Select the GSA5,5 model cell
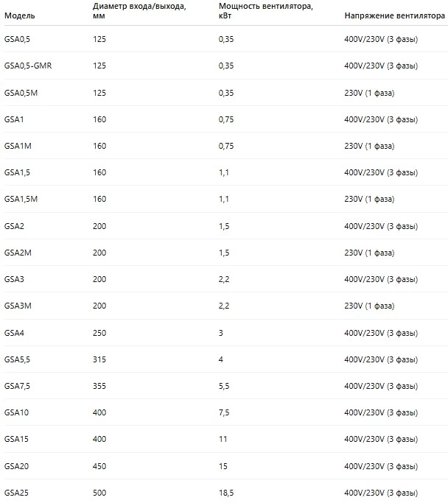Image resolution: width=448 pixels, height=503 pixels. (18, 359)
